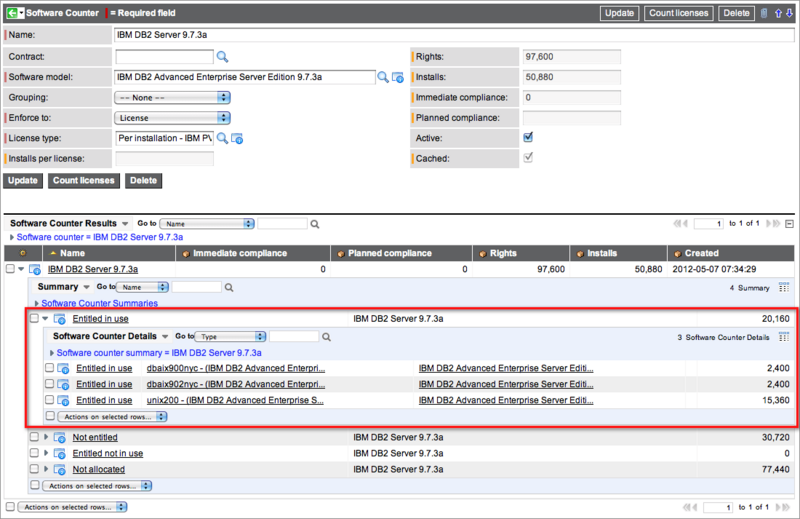Open the IBM DB2 Server 9.7.3a record link
This screenshot has height=519, width=800.
coord(93,269)
